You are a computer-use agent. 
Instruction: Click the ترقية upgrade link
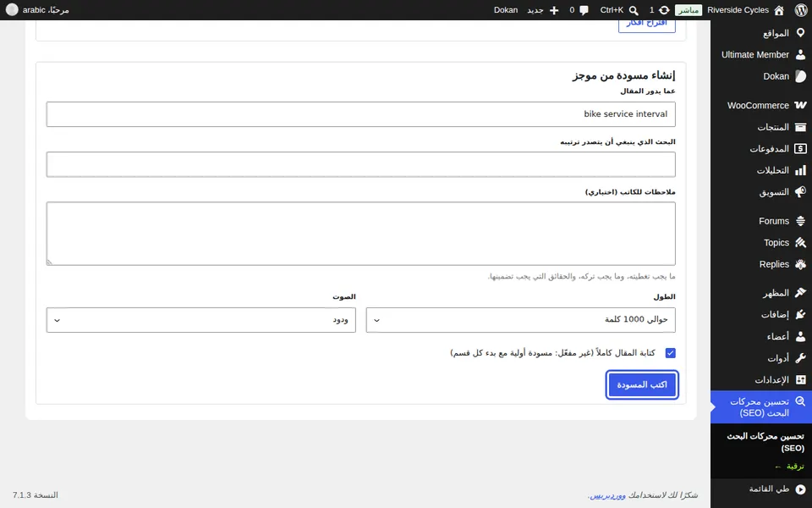click(x=789, y=467)
